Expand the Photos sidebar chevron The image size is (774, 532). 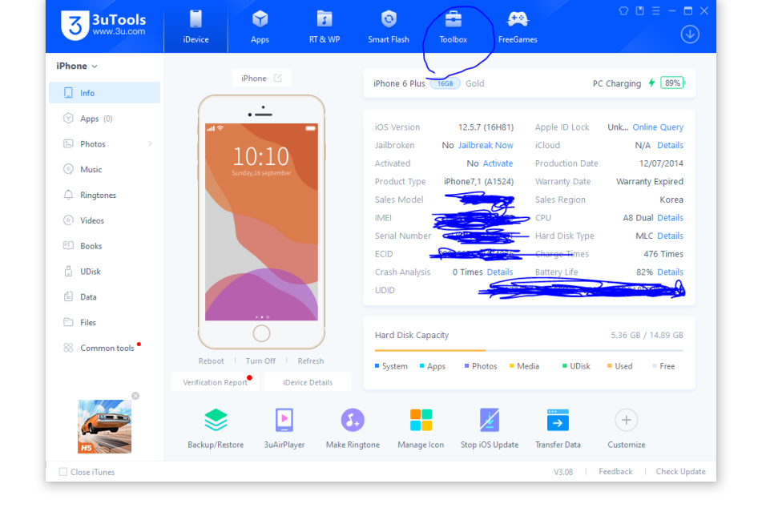coord(150,144)
